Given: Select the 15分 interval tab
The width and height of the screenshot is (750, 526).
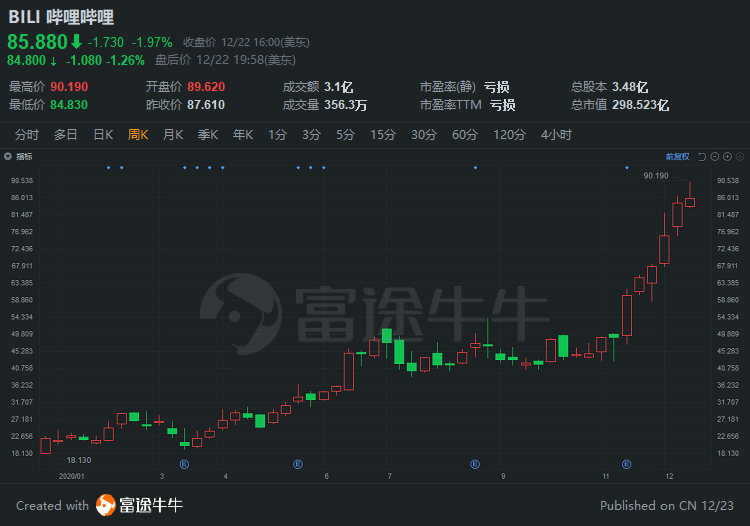Looking at the screenshot, I should point(383,135).
